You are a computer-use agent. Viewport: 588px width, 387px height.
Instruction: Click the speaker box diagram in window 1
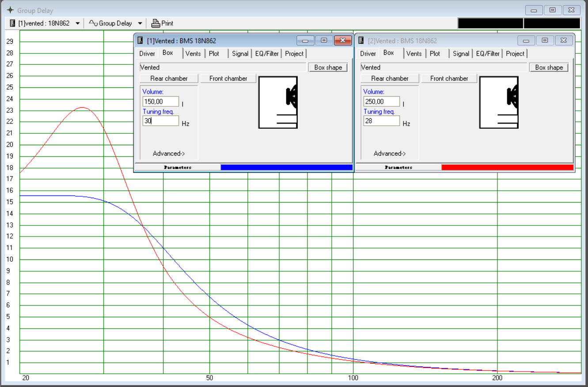tap(278, 102)
